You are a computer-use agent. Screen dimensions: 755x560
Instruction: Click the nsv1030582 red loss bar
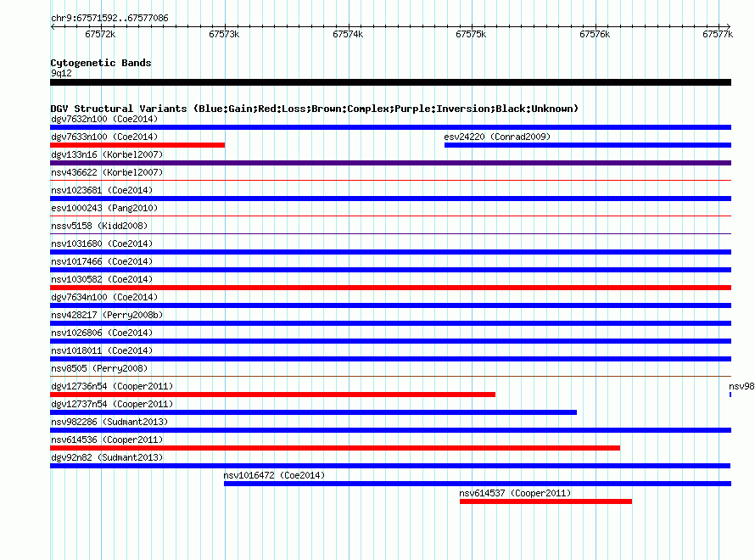click(390, 288)
